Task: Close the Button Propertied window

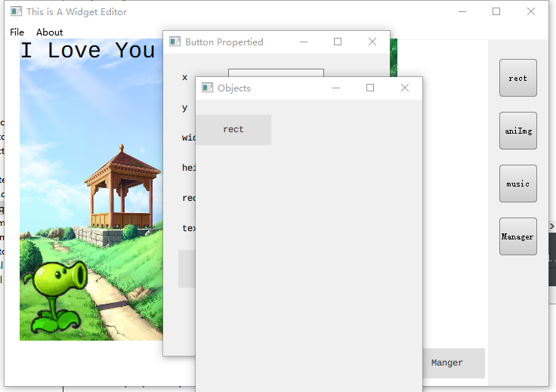Action: (372, 42)
